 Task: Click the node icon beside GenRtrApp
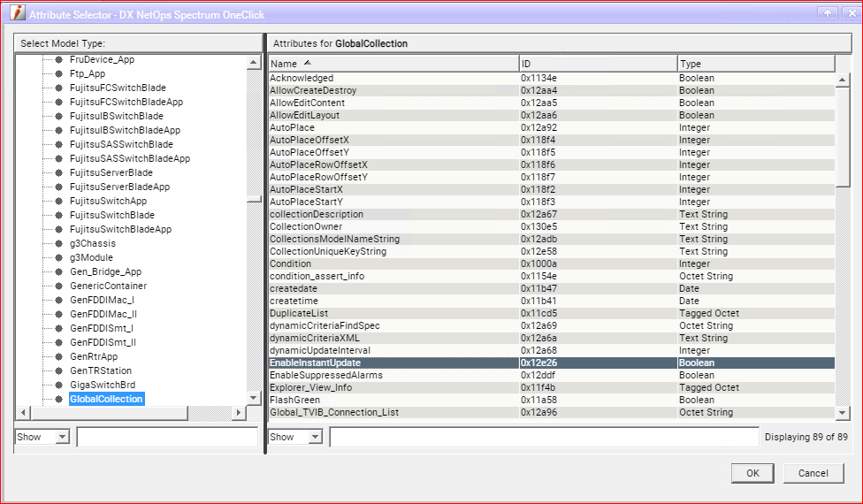coord(58,356)
